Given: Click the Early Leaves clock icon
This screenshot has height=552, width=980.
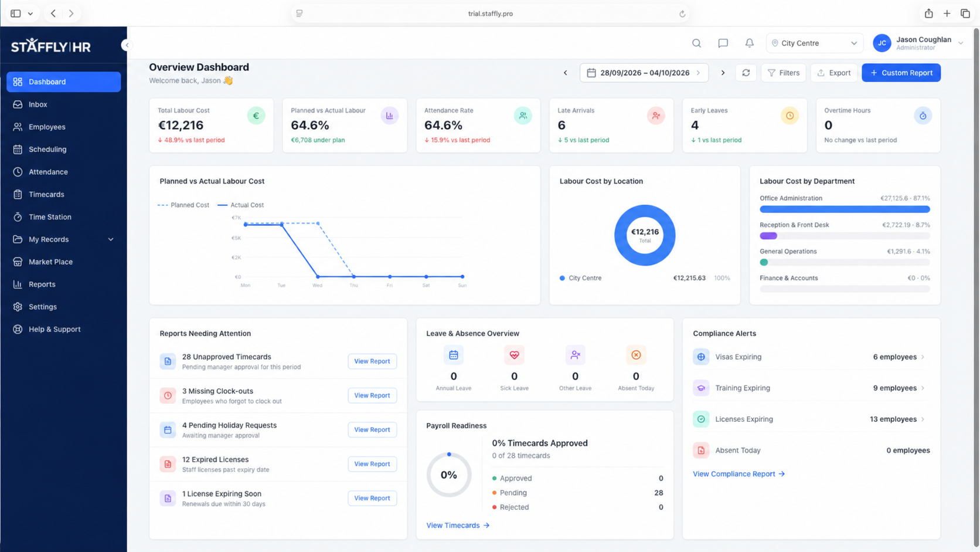Looking at the screenshot, I should pos(790,116).
